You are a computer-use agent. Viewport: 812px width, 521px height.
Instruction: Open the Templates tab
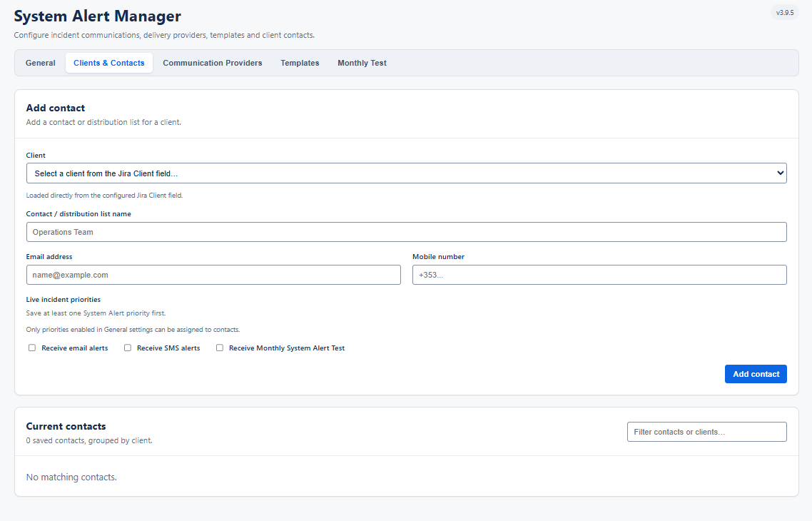tap(300, 63)
